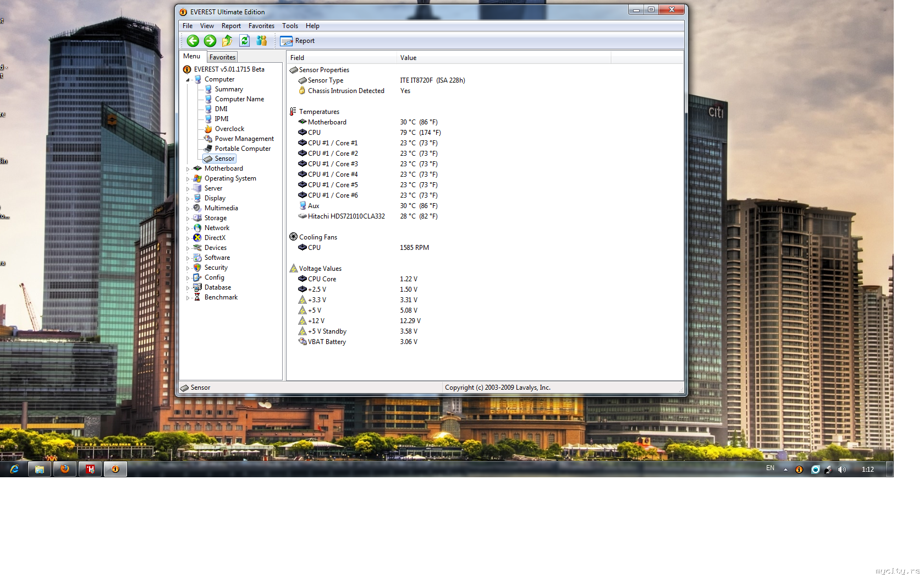
Task: Go back with the green left arrow
Action: (x=193, y=41)
